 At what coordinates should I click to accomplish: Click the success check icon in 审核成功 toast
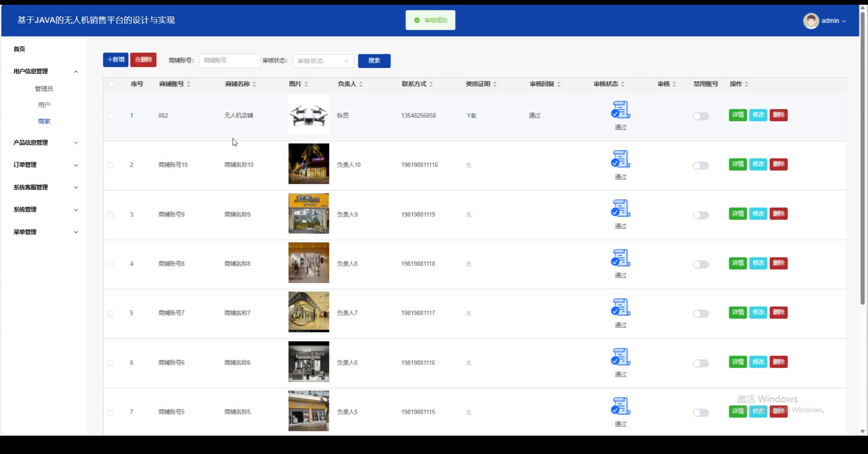click(417, 20)
